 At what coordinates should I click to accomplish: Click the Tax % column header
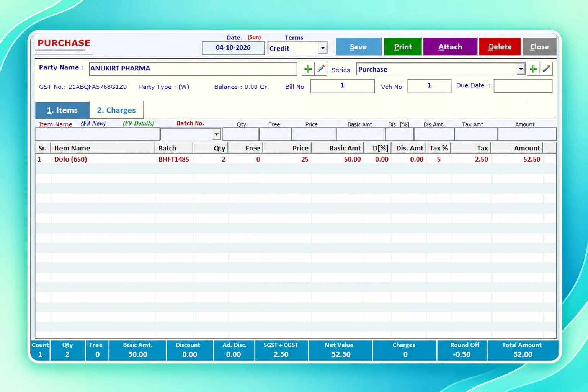438,148
